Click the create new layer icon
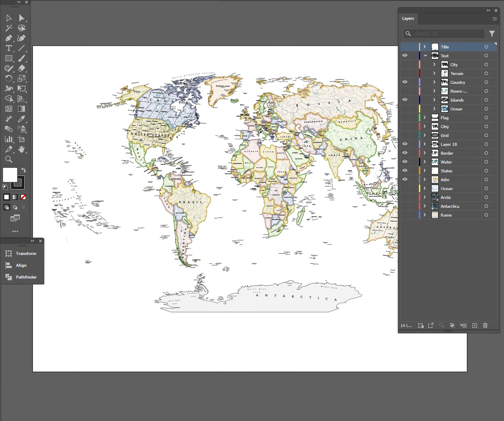Viewport: 504px width, 421px height. 475,325
